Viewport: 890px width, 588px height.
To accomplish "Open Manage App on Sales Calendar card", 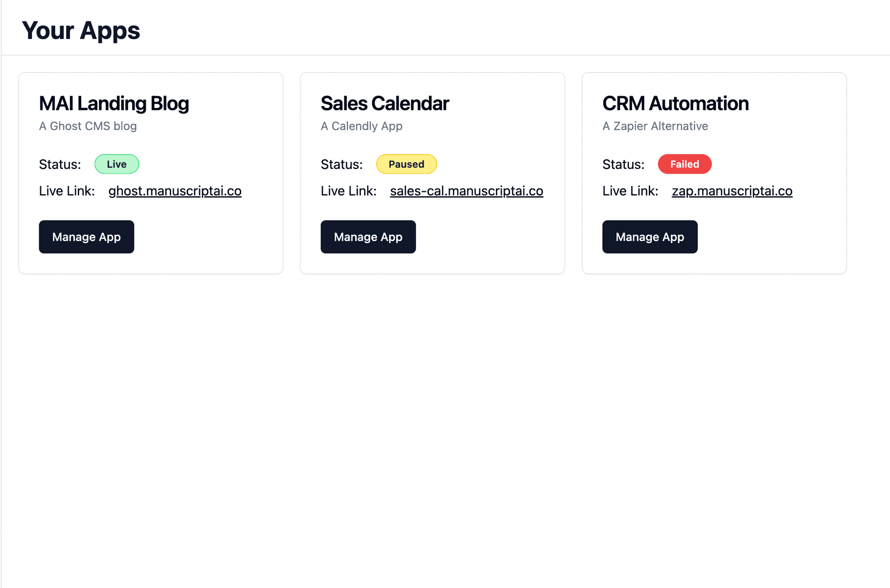I will (x=368, y=237).
